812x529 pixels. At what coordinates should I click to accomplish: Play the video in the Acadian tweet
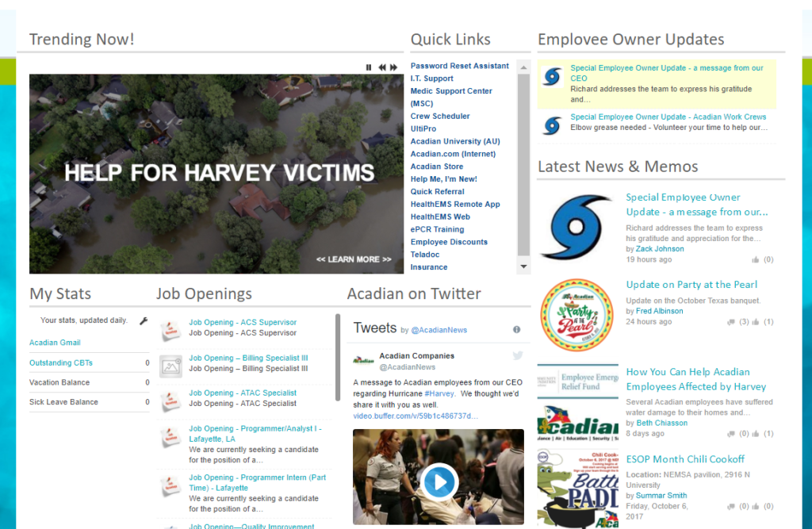tap(440, 481)
